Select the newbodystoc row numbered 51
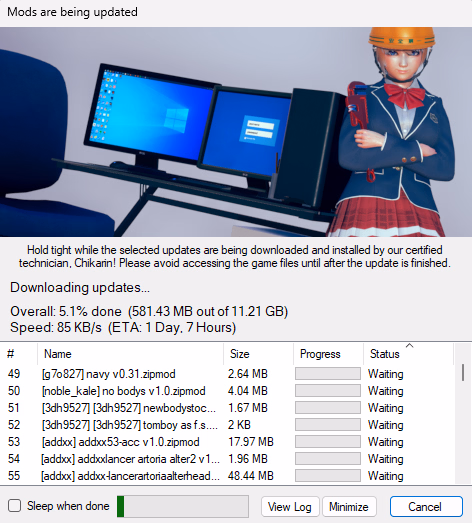 point(227,408)
